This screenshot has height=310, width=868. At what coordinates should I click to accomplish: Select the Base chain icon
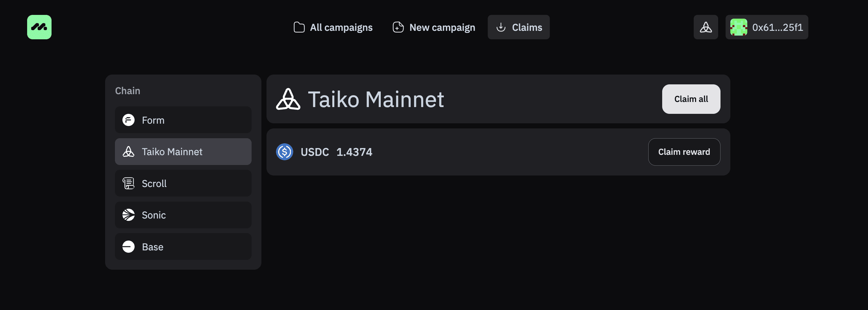pos(128,247)
